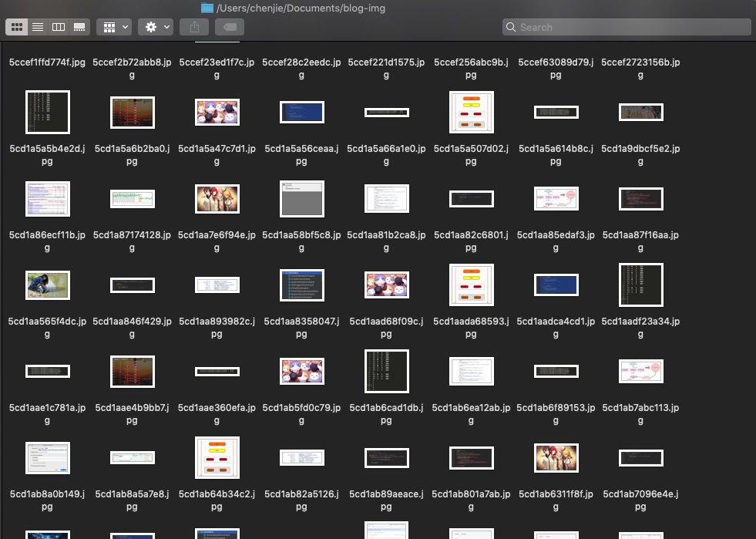
Task: Select thumbnail for 5cd1ab8a5a7e8.jpg
Action: click(x=132, y=457)
